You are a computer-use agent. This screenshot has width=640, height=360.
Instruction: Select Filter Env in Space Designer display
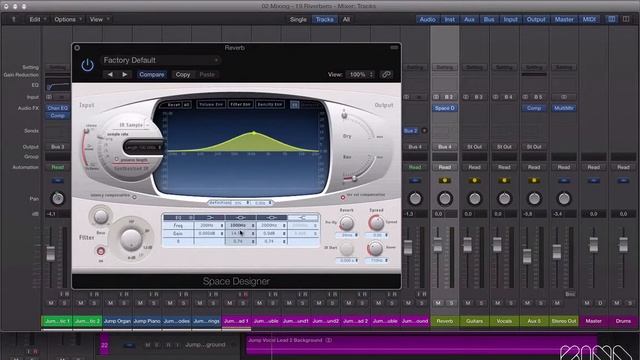pyautogui.click(x=240, y=104)
